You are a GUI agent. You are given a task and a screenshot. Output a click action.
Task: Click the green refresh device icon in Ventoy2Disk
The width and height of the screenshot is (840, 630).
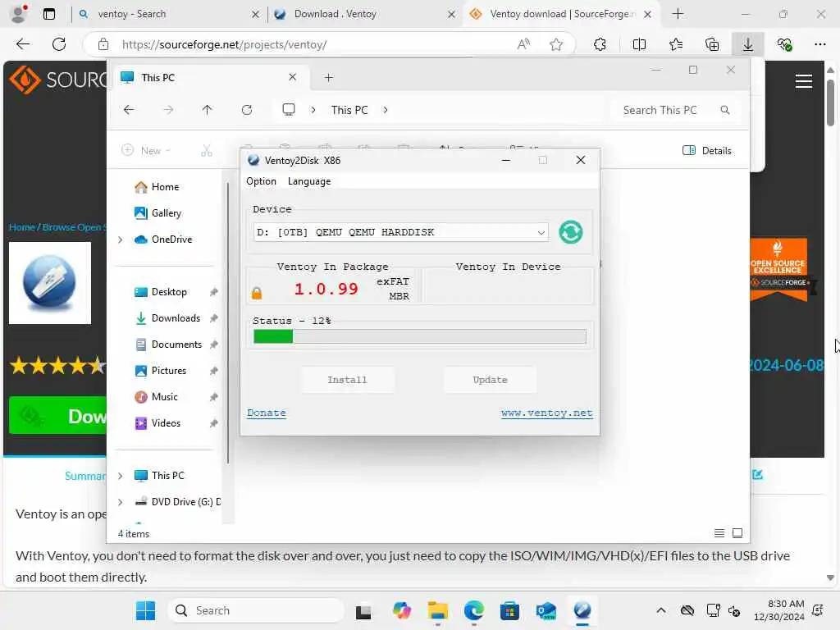571,232
